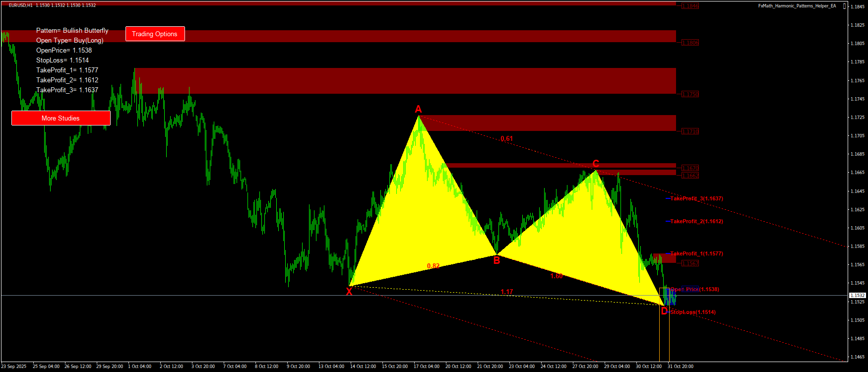Image resolution: width=868 pixels, height=372 pixels.
Task: Select the 1.17 ratio label on XD line
Action: (x=506, y=292)
